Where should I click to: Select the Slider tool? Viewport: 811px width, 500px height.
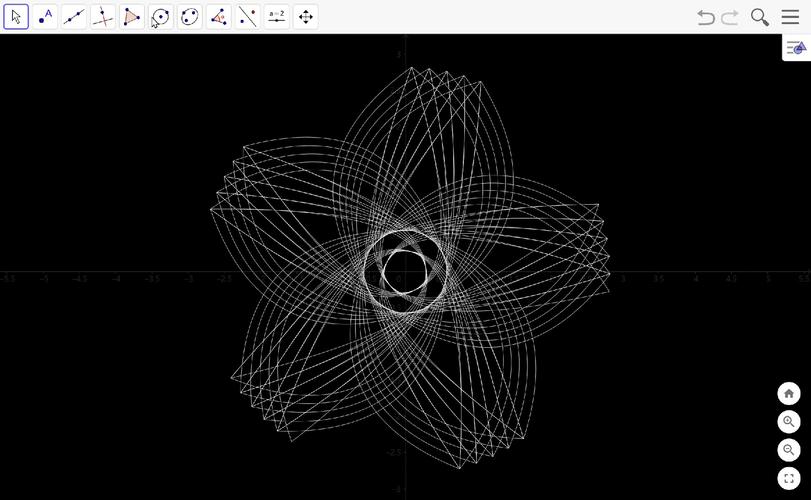tap(277, 17)
